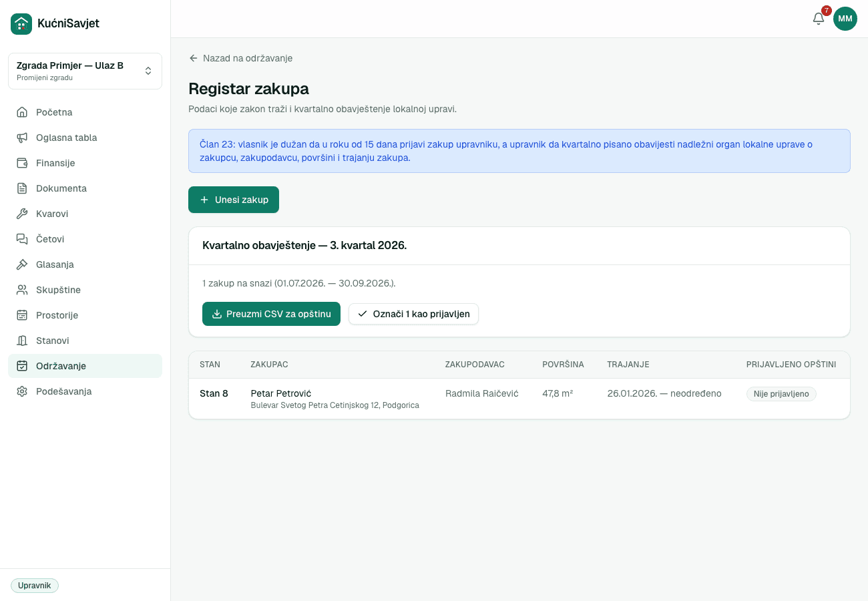The height and width of the screenshot is (601, 868).
Task: Click the Oglasna tabla megaphone icon
Action: coord(22,138)
